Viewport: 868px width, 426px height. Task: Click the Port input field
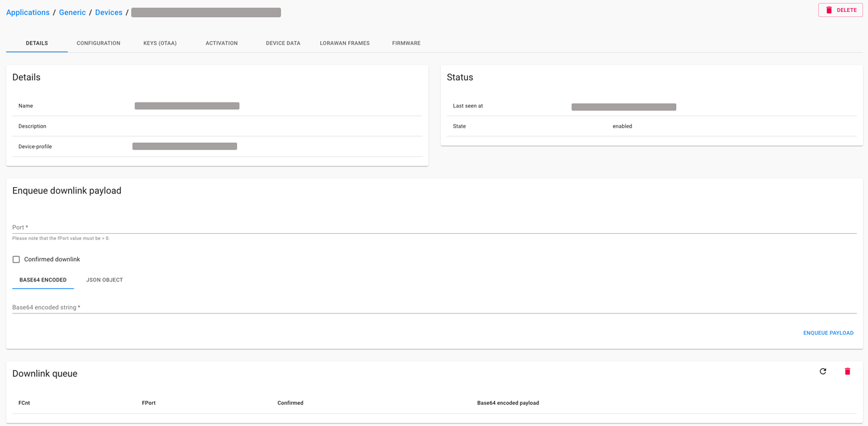tap(252, 227)
